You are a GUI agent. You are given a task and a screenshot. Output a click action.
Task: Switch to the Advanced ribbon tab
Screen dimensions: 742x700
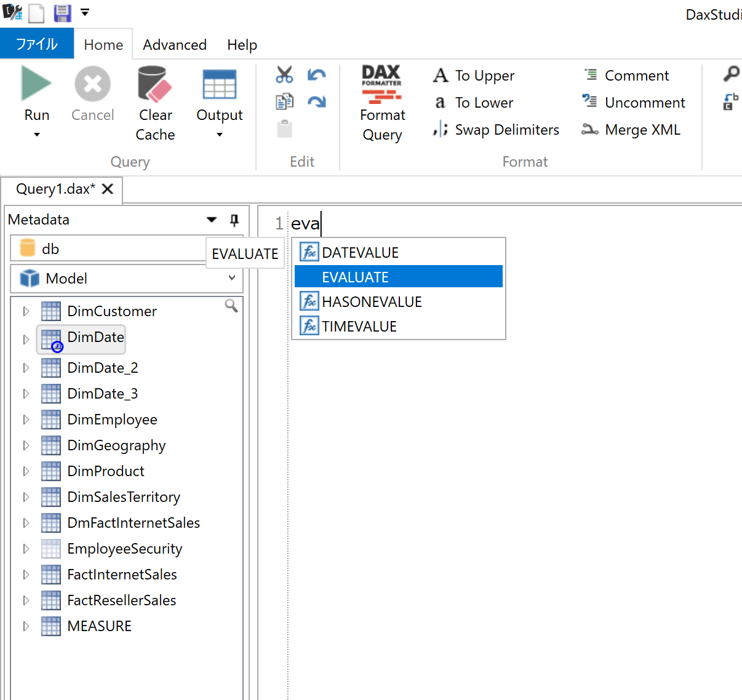(175, 45)
